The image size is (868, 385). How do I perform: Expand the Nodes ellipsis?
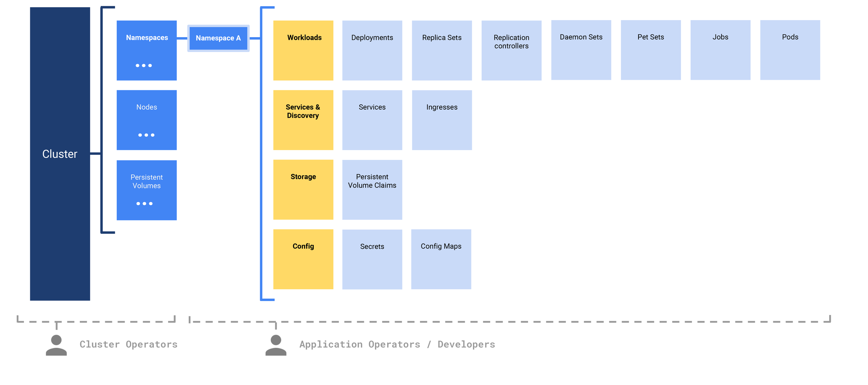(146, 135)
